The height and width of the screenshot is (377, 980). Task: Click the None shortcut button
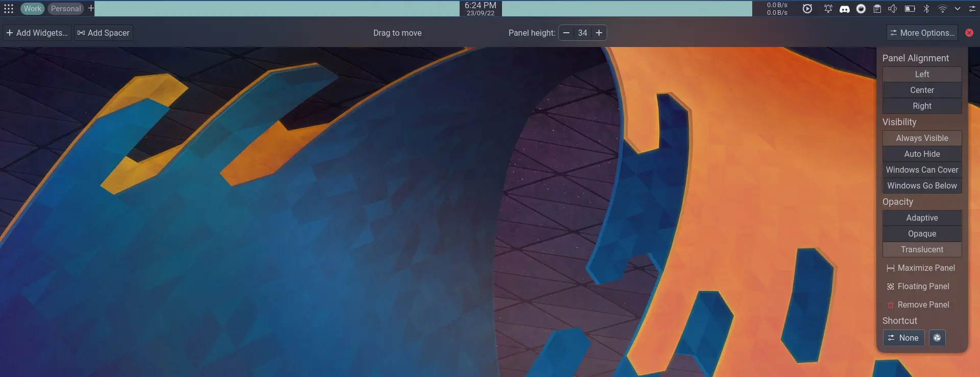[903, 338]
